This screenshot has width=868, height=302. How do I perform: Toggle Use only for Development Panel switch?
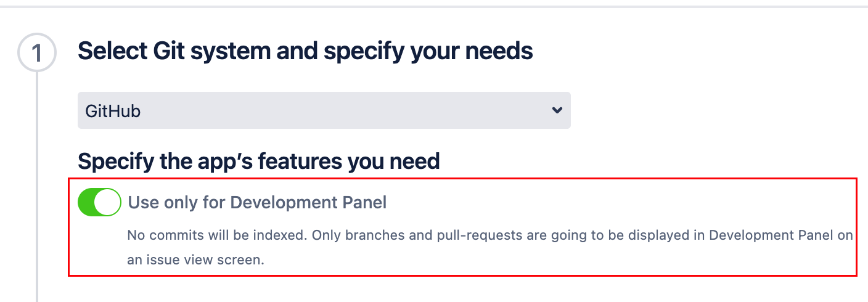[x=99, y=202]
